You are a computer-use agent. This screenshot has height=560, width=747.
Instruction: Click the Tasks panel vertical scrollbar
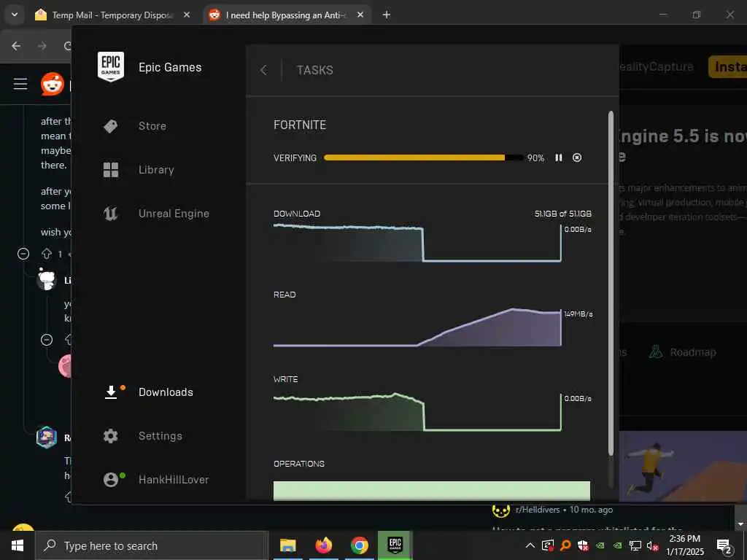pyautogui.click(x=611, y=284)
